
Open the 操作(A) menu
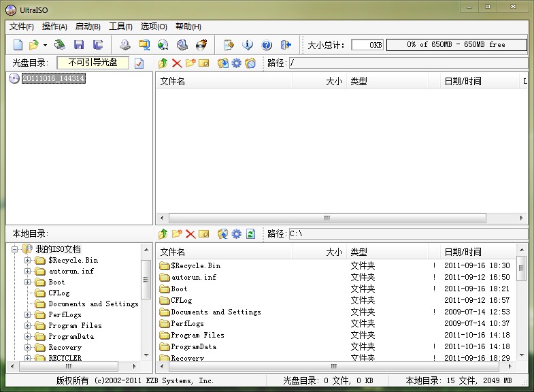(x=54, y=27)
